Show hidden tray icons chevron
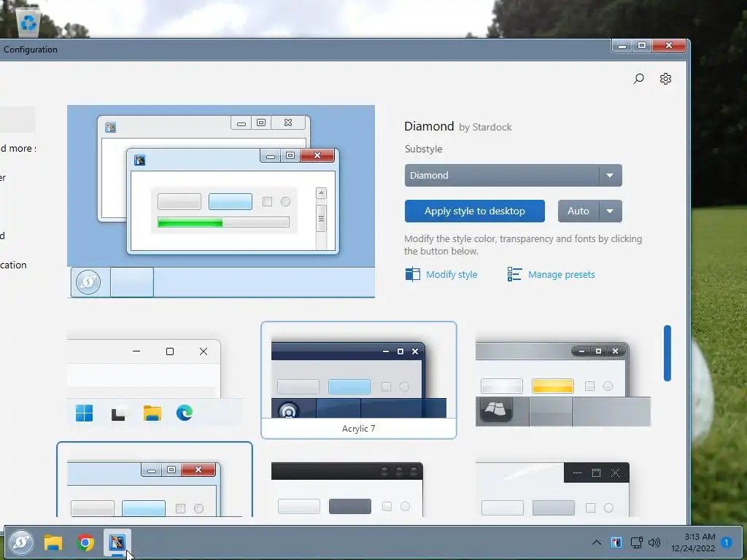The image size is (747, 560). click(x=597, y=542)
